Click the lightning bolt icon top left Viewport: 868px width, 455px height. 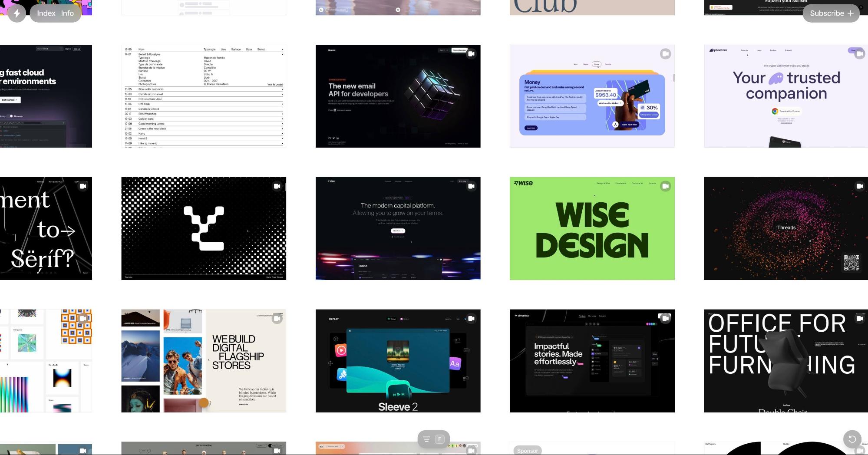click(x=17, y=13)
